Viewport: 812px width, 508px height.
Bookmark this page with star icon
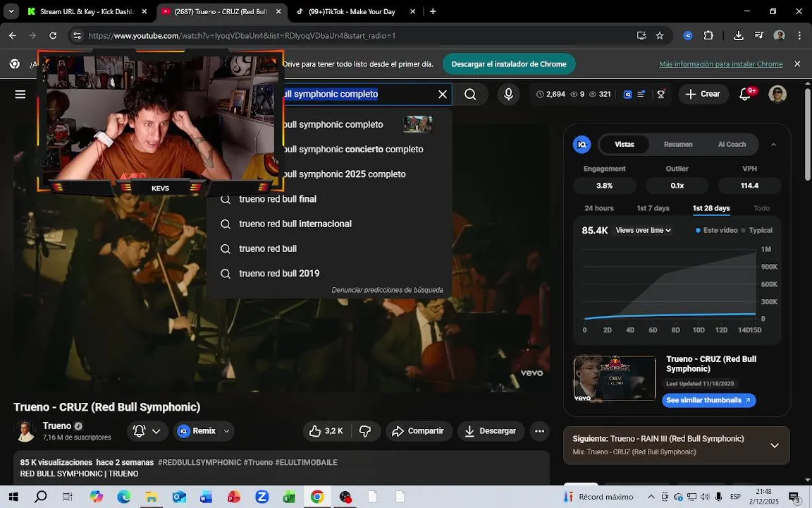coord(660,36)
